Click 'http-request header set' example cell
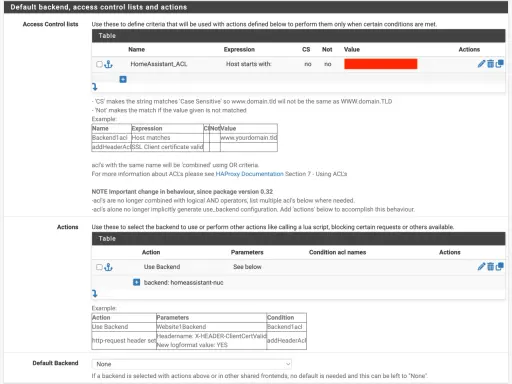512x384 pixels. pos(124,340)
